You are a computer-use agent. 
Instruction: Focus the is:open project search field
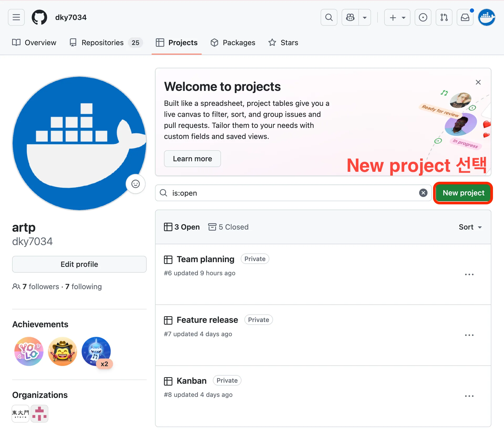tap(293, 193)
